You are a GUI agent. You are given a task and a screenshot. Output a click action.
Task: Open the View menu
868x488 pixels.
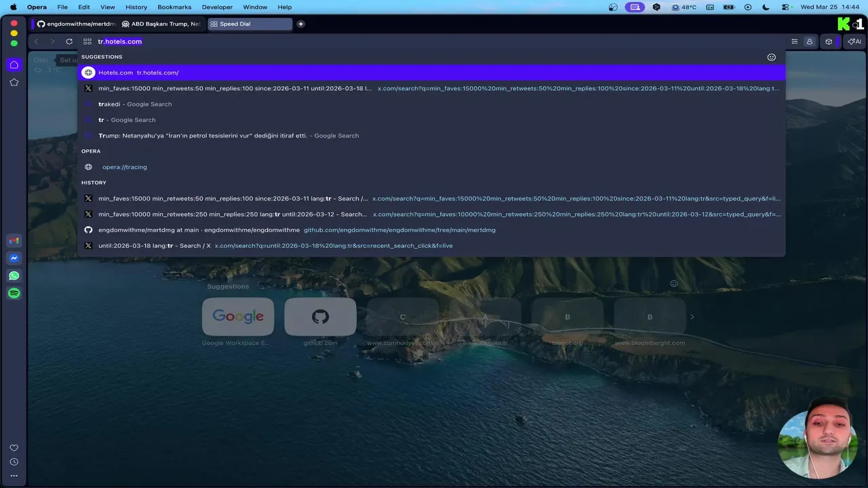(x=107, y=7)
